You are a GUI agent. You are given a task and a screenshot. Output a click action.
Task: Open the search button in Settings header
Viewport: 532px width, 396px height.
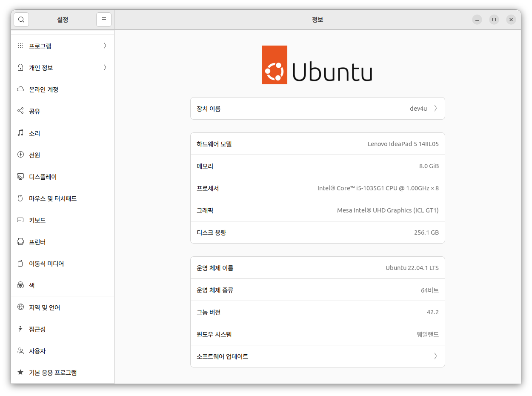[x=21, y=20]
